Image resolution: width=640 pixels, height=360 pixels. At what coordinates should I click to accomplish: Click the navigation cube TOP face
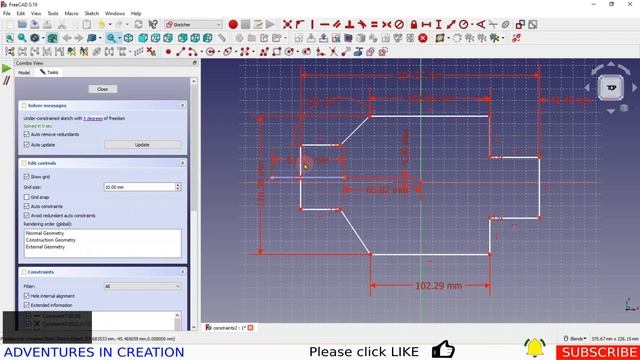coord(611,88)
